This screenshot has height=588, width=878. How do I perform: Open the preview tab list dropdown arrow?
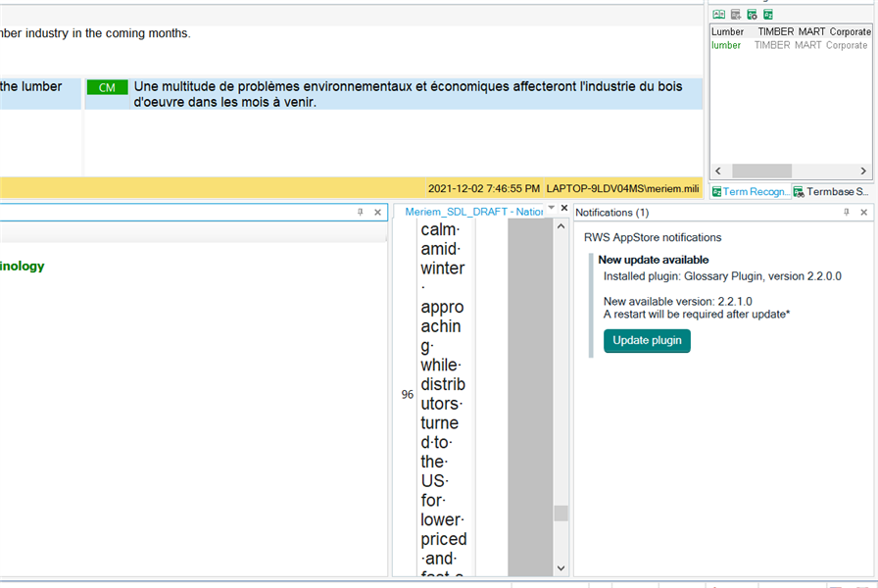pos(551,208)
